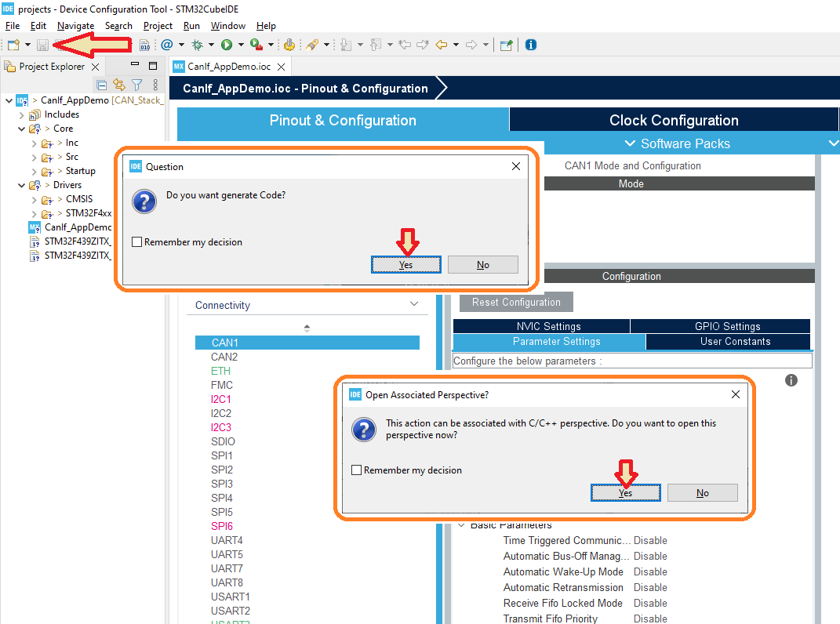Image resolution: width=840 pixels, height=624 pixels.
Task: Click Yes in the generate Code dialog
Action: tap(406, 265)
